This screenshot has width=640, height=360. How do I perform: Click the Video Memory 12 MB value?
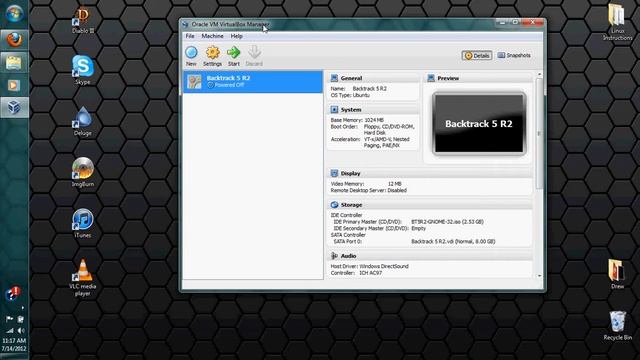tap(395, 184)
